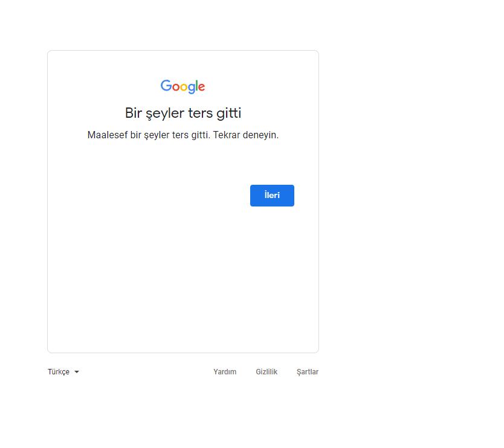Screen dimensions: 504x448
Task: Click the heading Bir şeyler ters gitti
Action: tap(183, 114)
